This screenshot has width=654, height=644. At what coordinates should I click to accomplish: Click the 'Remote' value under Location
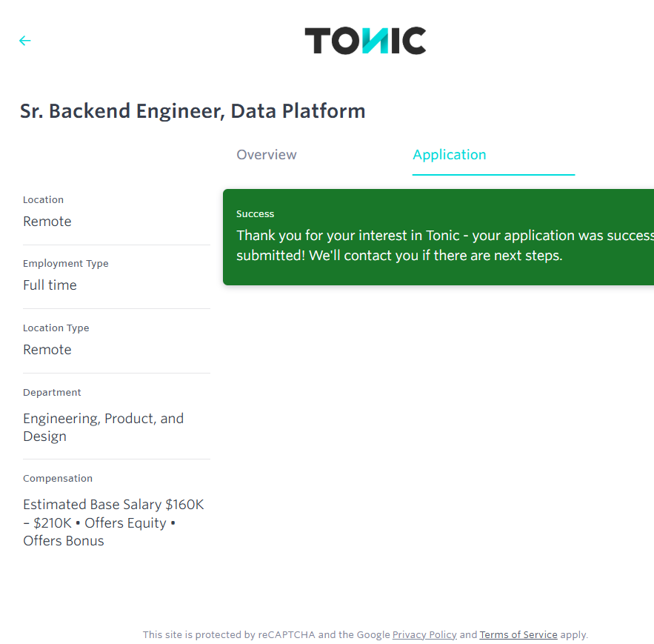pos(47,222)
